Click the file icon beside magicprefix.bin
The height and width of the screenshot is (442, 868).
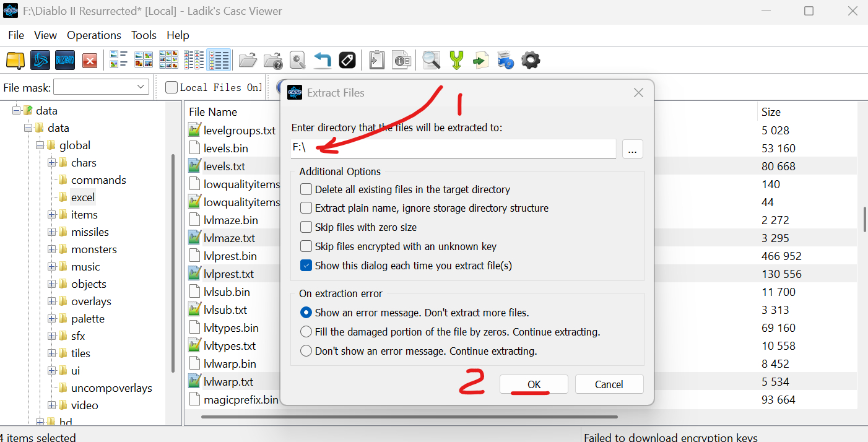(x=194, y=399)
